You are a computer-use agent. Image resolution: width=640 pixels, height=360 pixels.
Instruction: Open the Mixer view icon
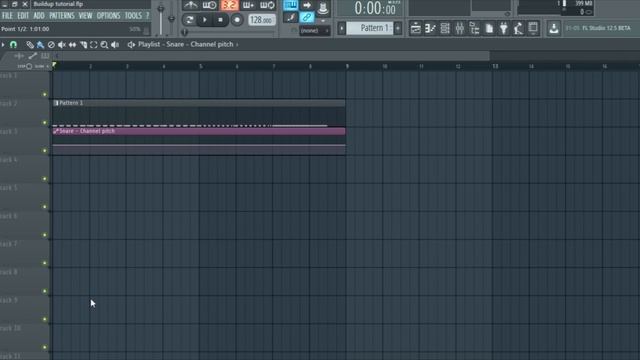(x=460, y=28)
